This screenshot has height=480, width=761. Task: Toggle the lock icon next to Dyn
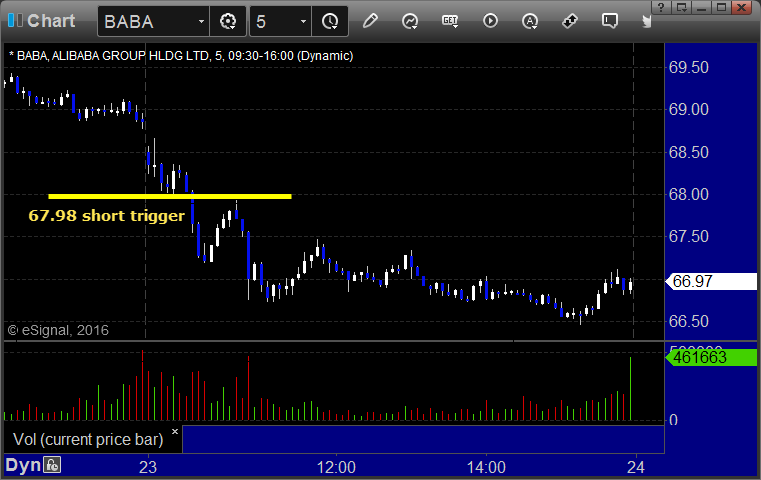(x=52, y=465)
